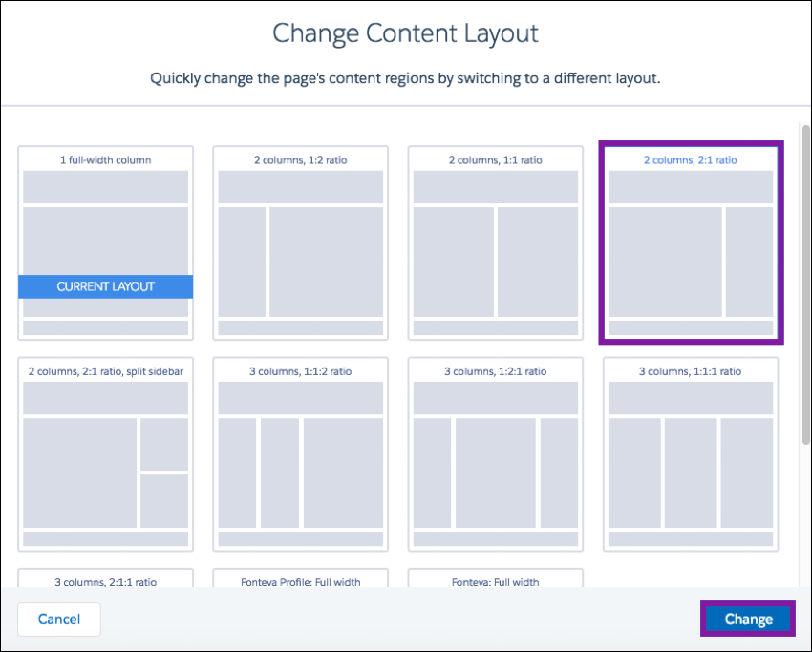The image size is (812, 652).
Task: Choose 2 columns, 2:1 ratio, split sidebar layout
Action: click(106, 454)
